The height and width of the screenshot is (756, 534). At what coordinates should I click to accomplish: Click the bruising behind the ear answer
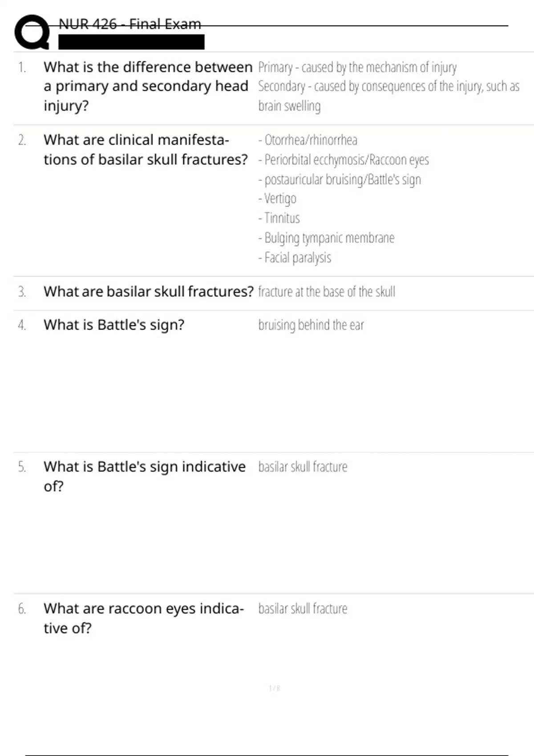[x=311, y=325]
